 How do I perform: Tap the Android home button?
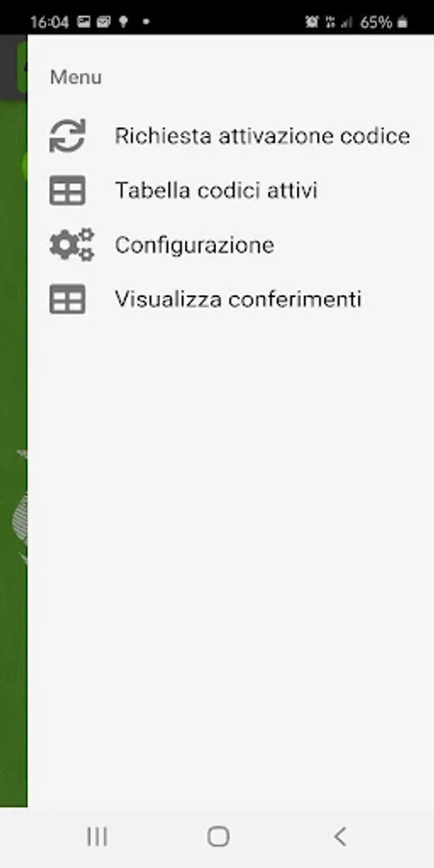pos(218,836)
